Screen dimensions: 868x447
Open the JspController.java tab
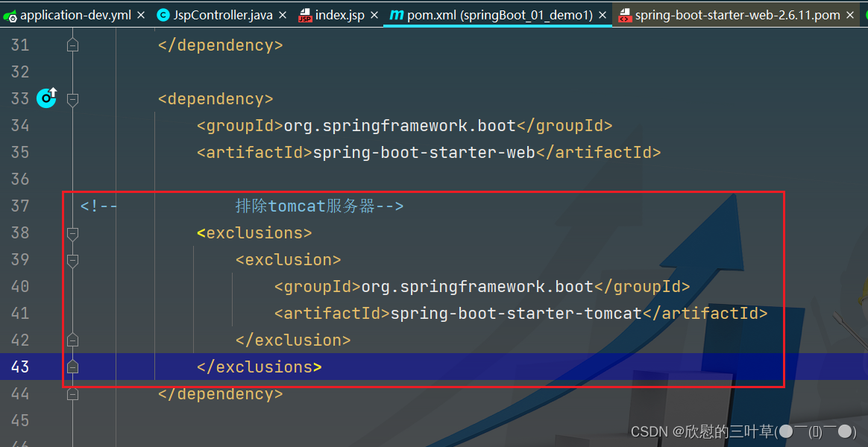(222, 15)
